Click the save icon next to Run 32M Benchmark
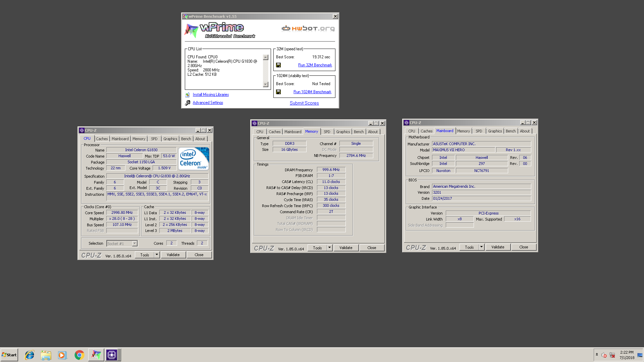 [278, 65]
